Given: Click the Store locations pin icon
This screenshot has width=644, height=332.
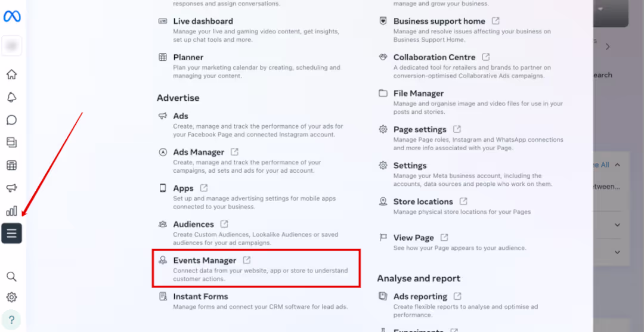Looking at the screenshot, I should [x=383, y=201].
